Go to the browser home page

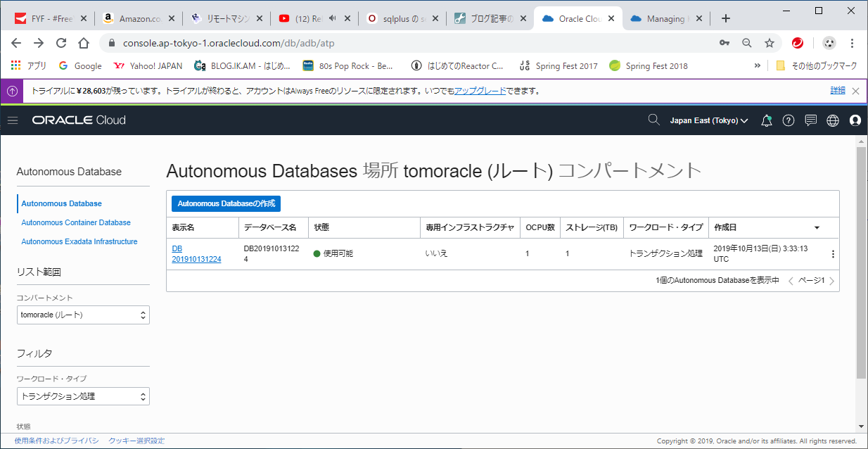tap(84, 43)
